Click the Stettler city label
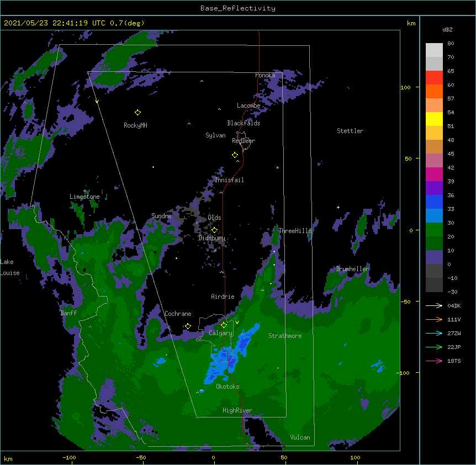The width and height of the screenshot is (476, 465). [350, 131]
